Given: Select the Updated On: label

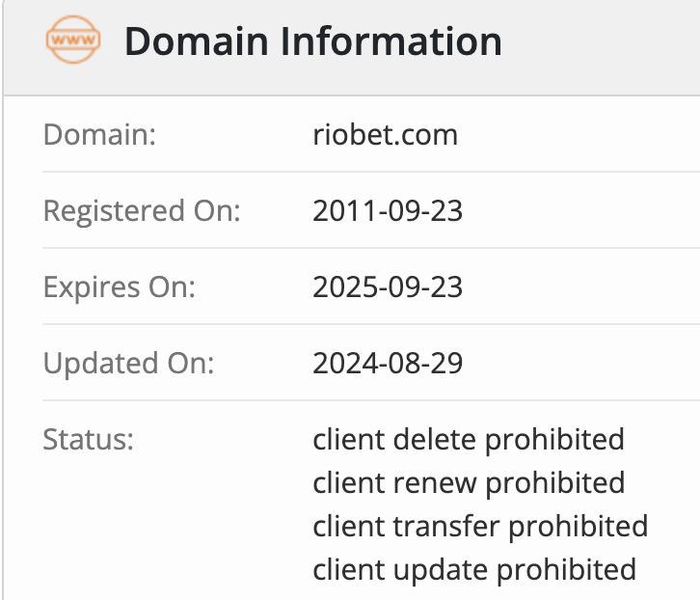Looking at the screenshot, I should click(x=128, y=364).
